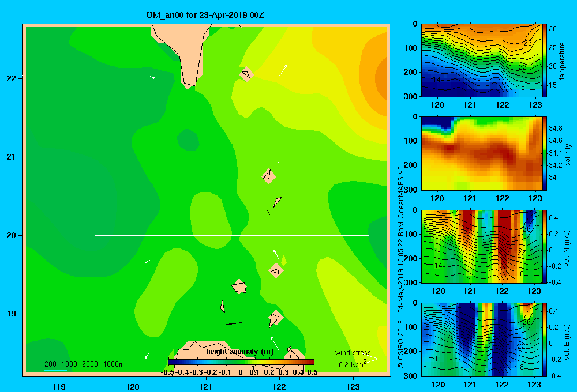Click longitude 121 under the salinity panel

pos(470,198)
